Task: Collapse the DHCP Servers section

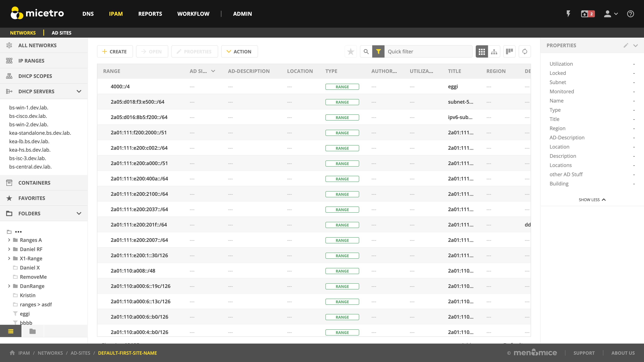Action: click(x=79, y=91)
